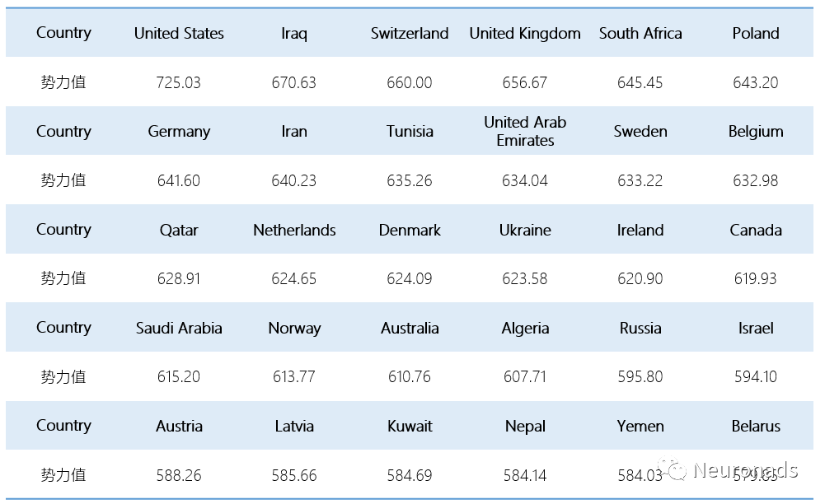Select the Saudi Arabia cell
Viewport: 825px width, 504px height.
coord(179,328)
